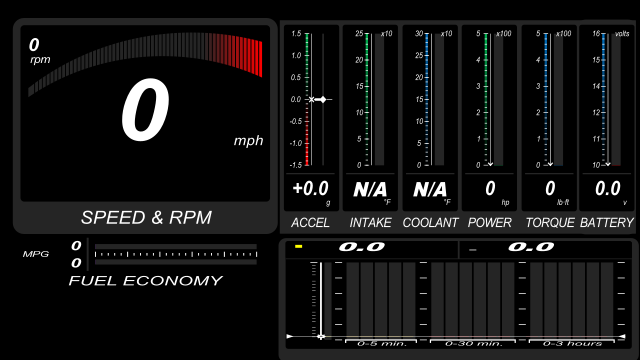Screen dimensions: 640x360
Task: Click the X marker on ACCEL scale
Action: pos(311,99)
